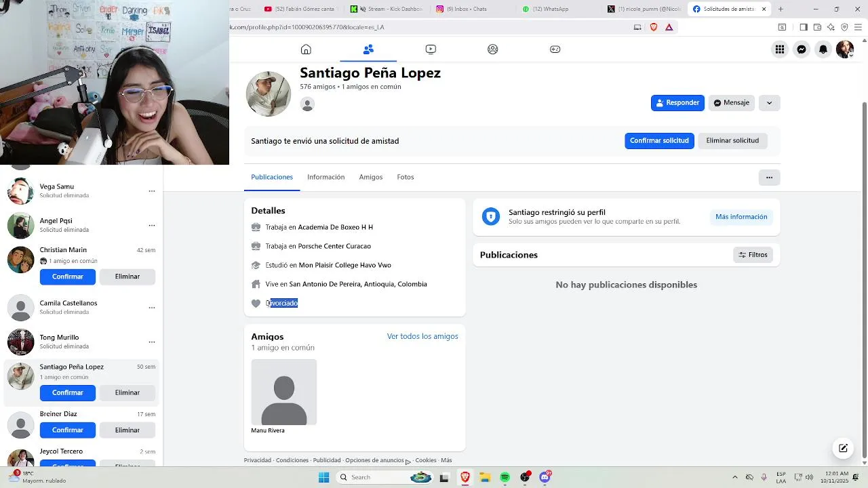
Task: Switch to the Publicaciones tab
Action: pos(272,177)
